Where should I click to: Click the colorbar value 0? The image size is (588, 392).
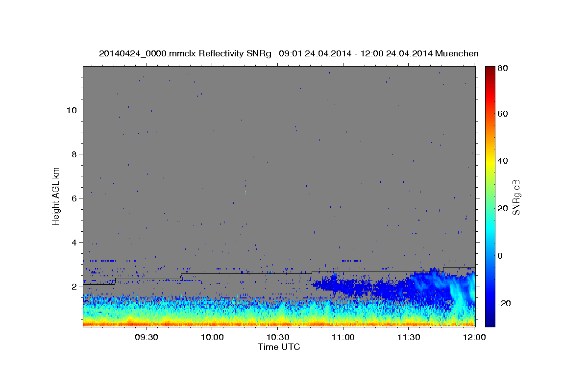[x=500, y=256]
